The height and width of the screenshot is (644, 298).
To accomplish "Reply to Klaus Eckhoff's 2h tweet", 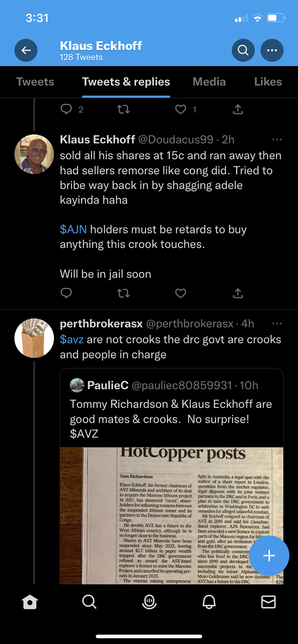I will point(66,294).
